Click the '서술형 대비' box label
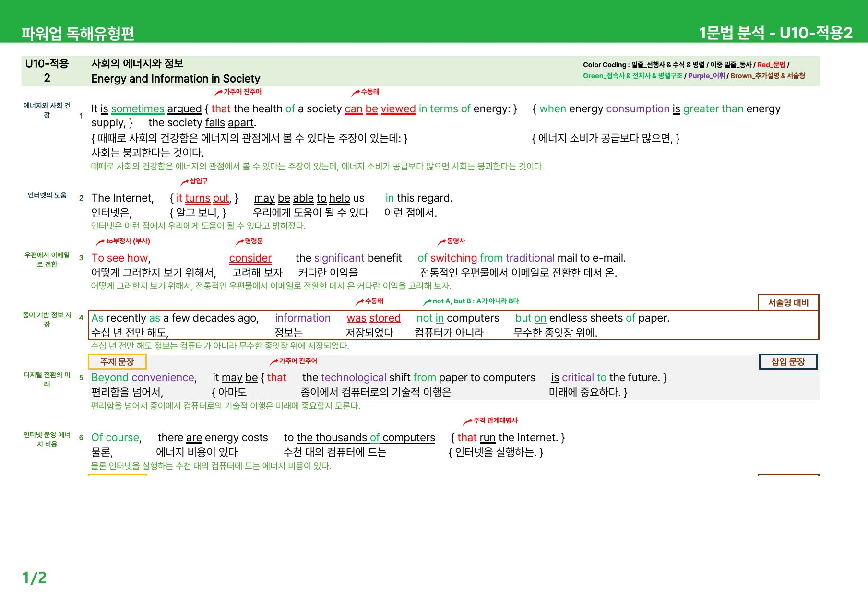 pyautogui.click(x=788, y=302)
